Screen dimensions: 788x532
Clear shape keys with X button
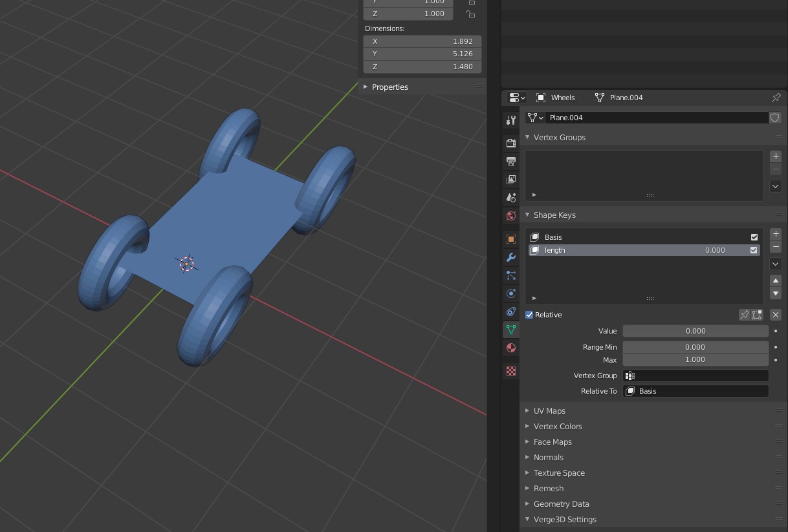(x=776, y=315)
